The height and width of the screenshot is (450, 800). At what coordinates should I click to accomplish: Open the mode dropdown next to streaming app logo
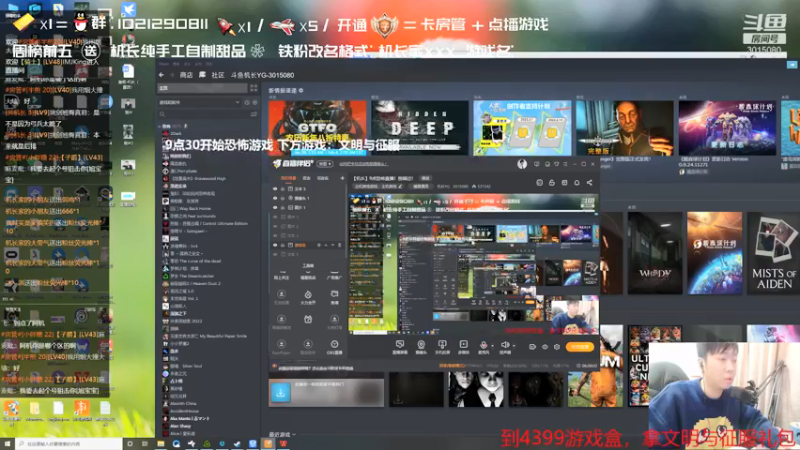(x=325, y=164)
